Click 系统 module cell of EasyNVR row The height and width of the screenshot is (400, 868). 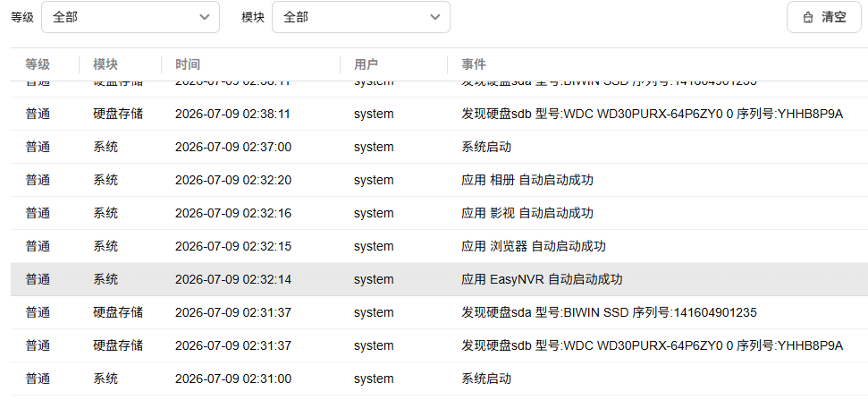pos(105,279)
